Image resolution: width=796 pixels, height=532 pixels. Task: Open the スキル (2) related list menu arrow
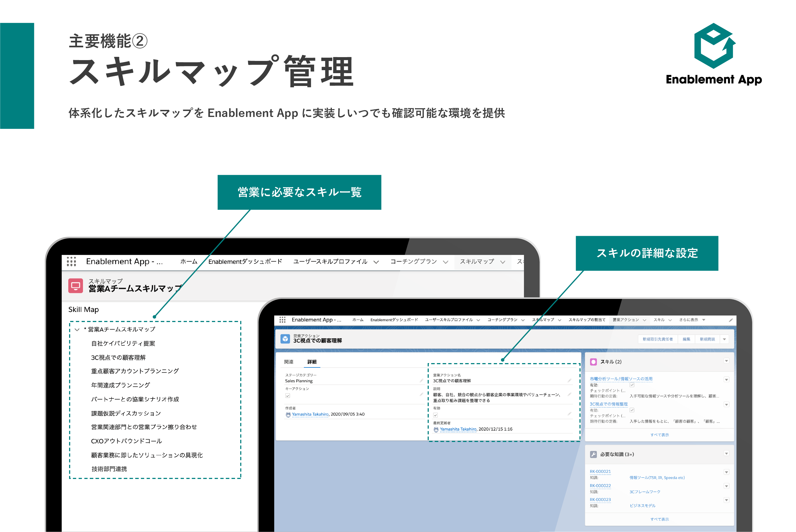(x=726, y=361)
